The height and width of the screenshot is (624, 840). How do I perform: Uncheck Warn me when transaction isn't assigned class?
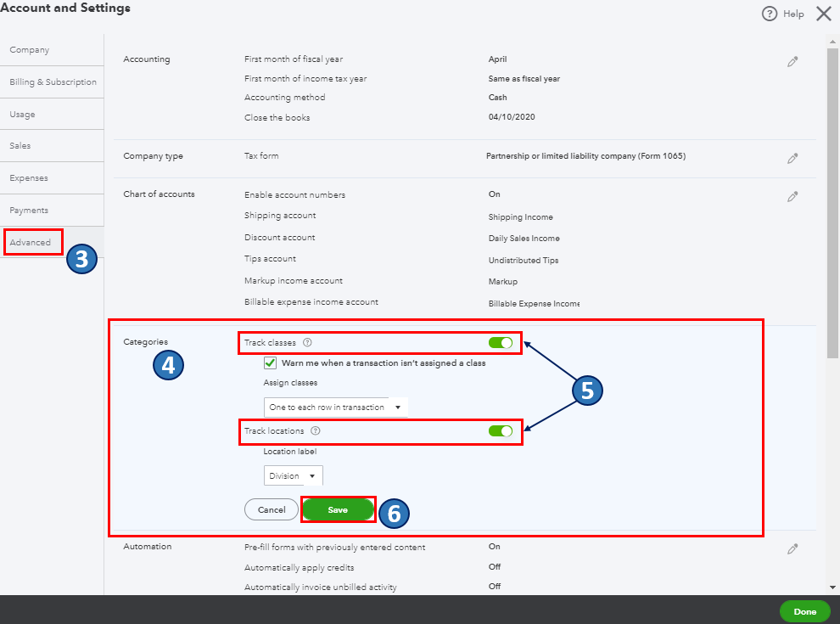coord(270,363)
